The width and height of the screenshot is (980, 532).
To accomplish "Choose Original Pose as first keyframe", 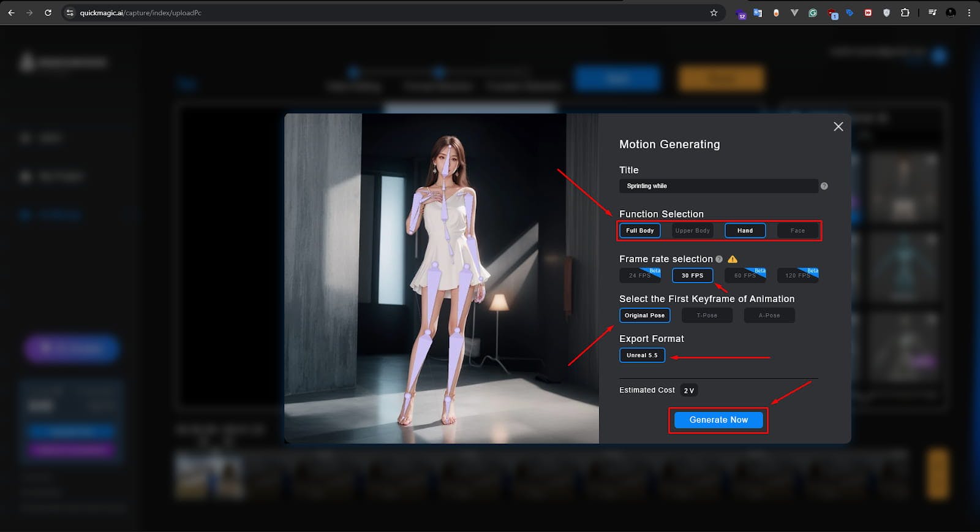I will click(x=645, y=315).
